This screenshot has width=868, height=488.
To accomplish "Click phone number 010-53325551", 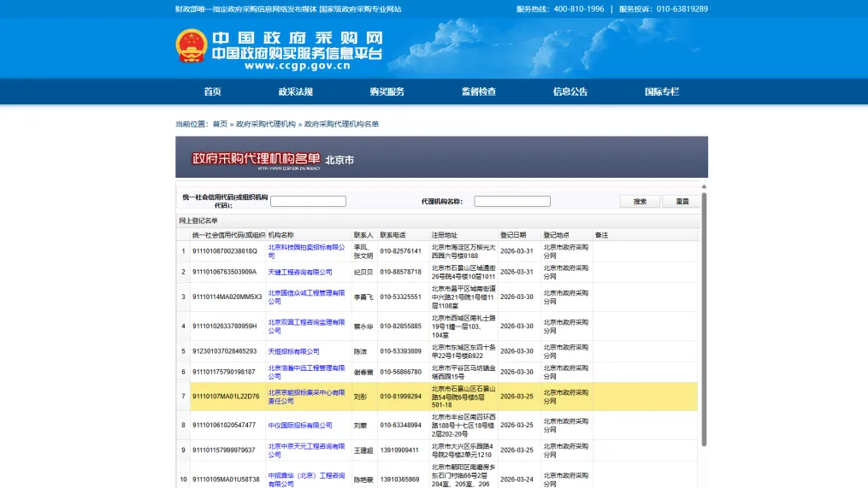I will tap(401, 297).
